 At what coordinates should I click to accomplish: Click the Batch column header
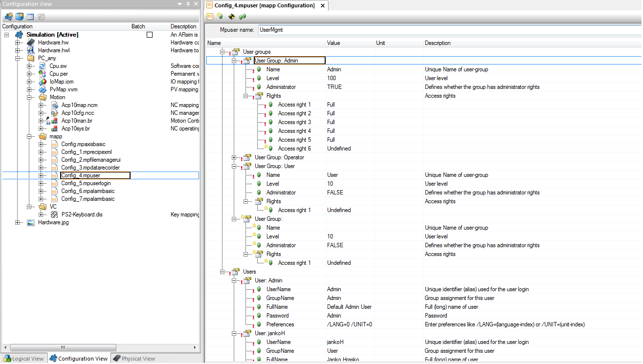pyautogui.click(x=149, y=26)
